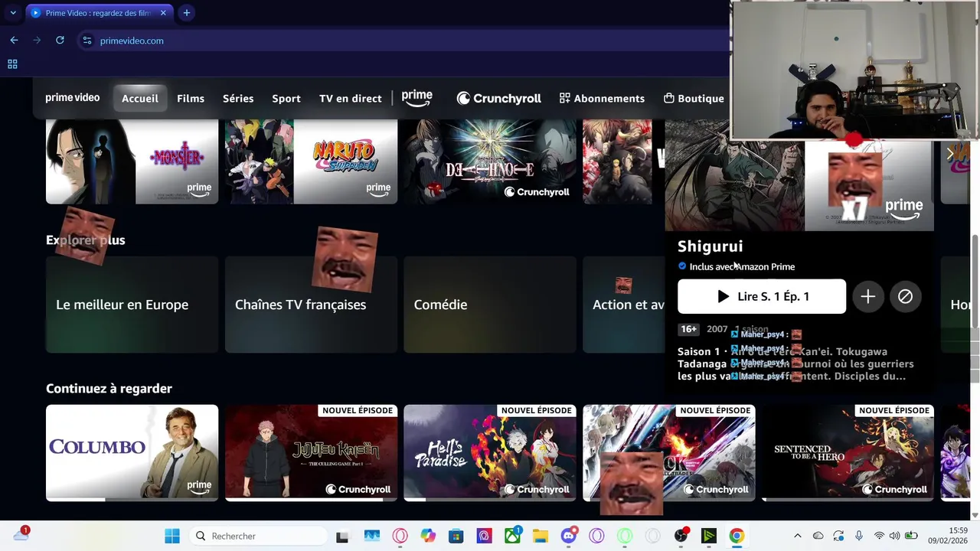
Task: Open a new browser tab
Action: pos(186,13)
